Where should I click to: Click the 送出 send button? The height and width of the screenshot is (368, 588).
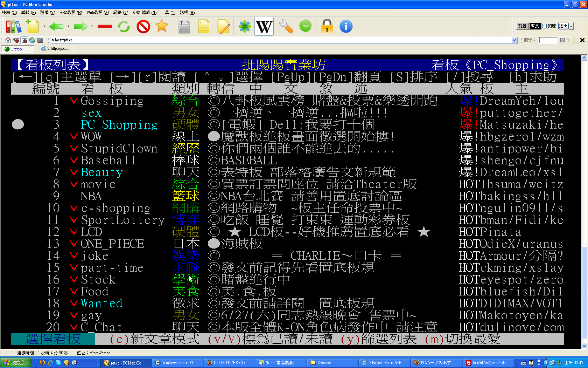[x=563, y=26]
